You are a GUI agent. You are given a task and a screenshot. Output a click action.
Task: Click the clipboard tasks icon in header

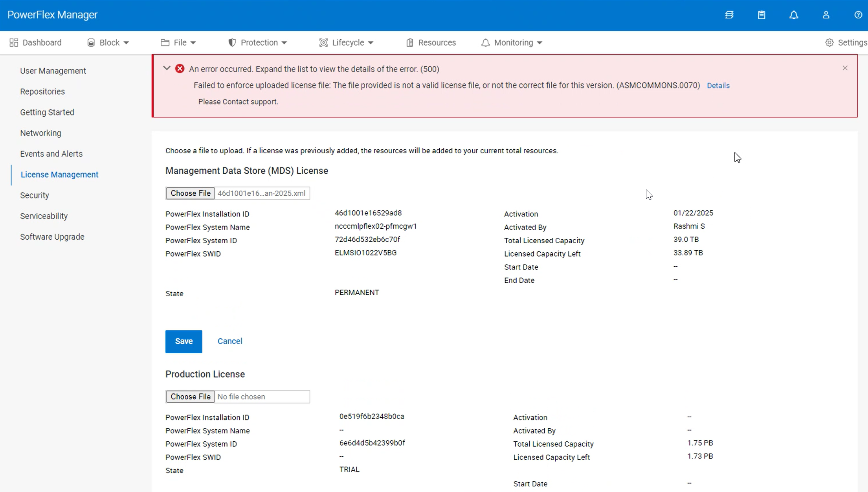(x=762, y=15)
